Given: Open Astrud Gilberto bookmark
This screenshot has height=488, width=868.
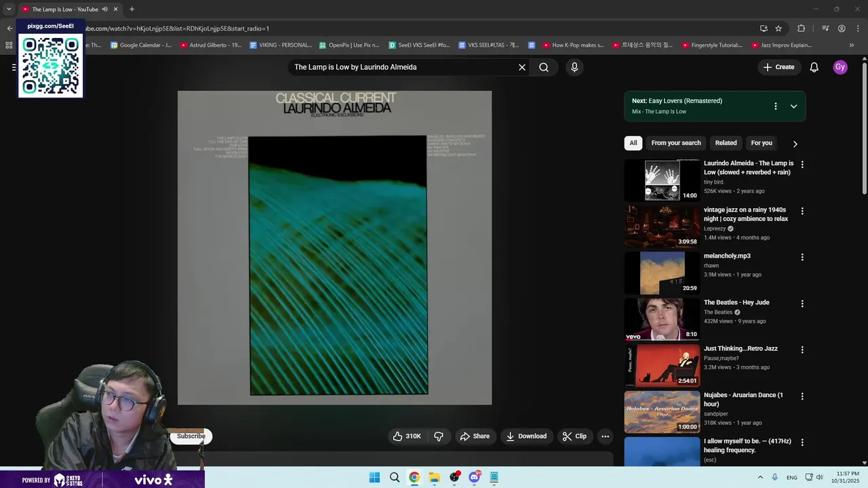Looking at the screenshot, I should tap(210, 45).
